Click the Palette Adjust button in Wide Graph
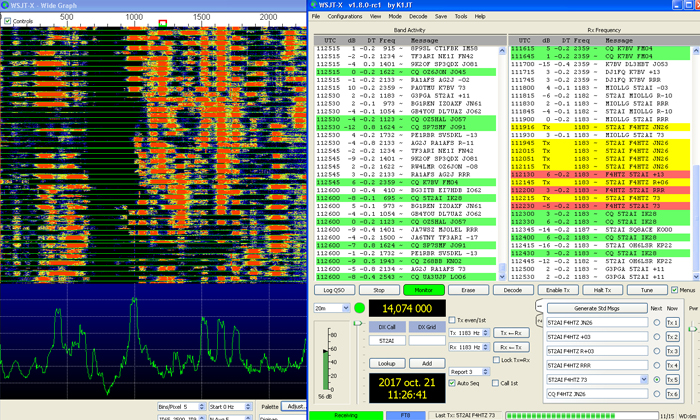 click(295, 407)
